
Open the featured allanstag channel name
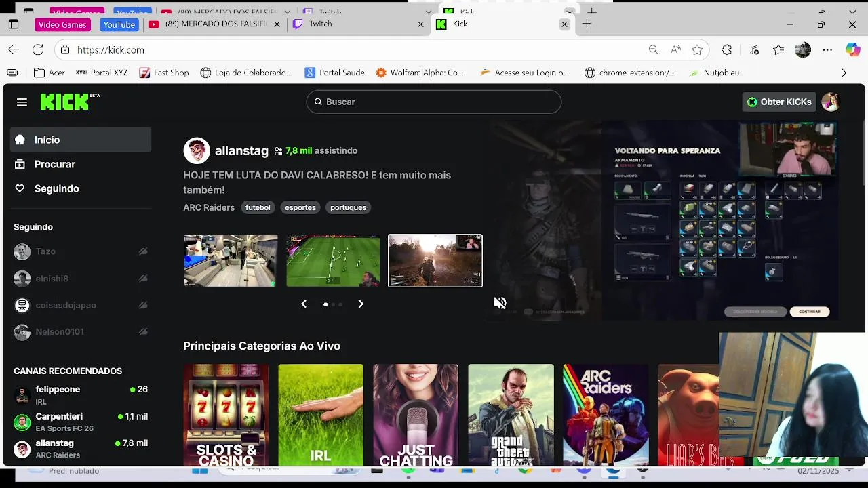pos(241,151)
